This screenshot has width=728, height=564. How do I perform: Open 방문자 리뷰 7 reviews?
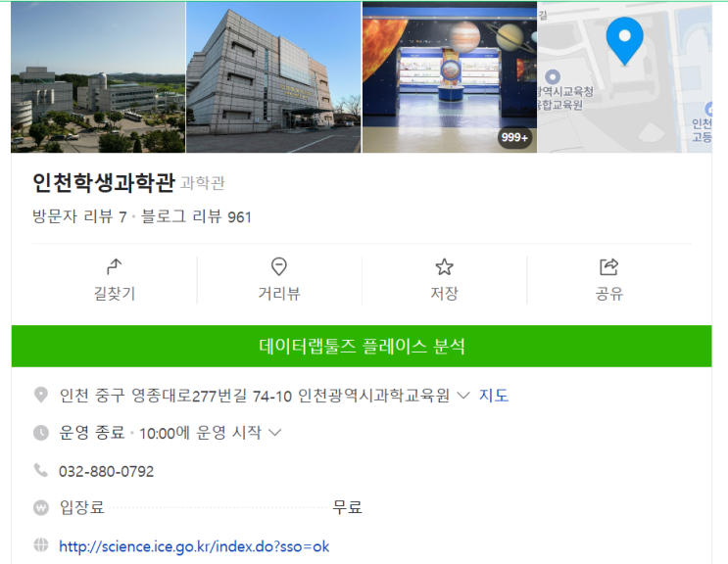pos(79,216)
